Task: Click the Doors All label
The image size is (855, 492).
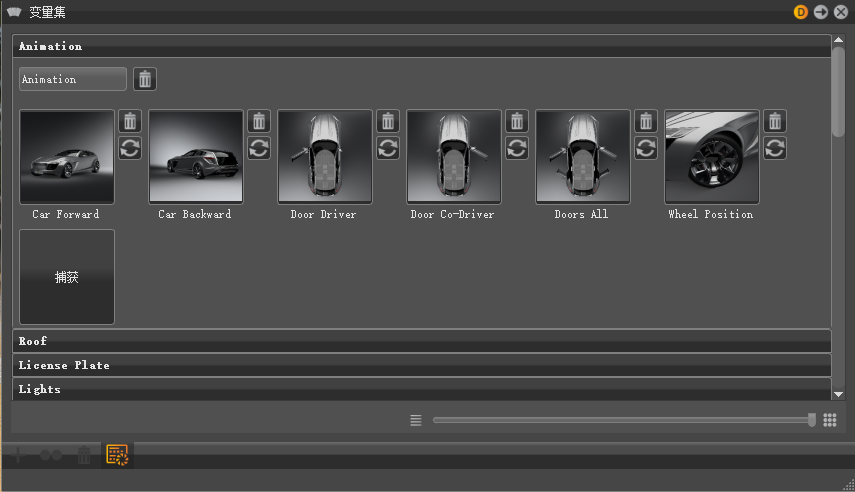Action: (x=581, y=214)
